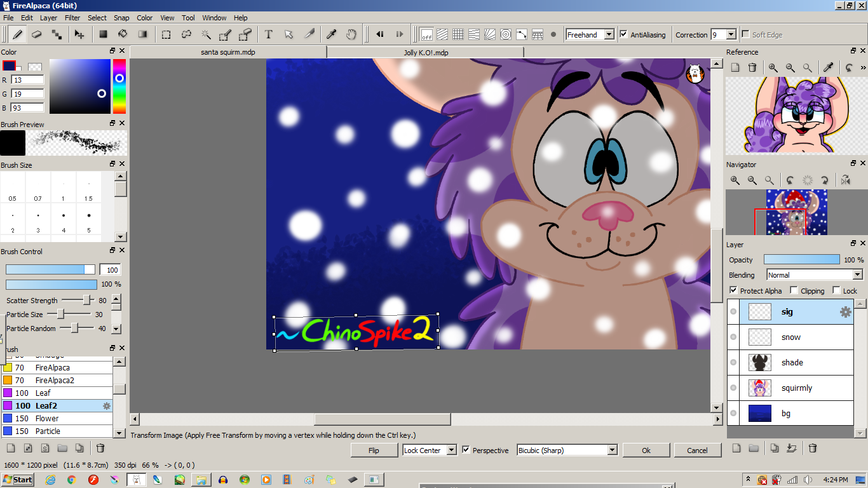Click the rainbow hue strip
The height and width of the screenshot is (488, 868).
point(119,86)
